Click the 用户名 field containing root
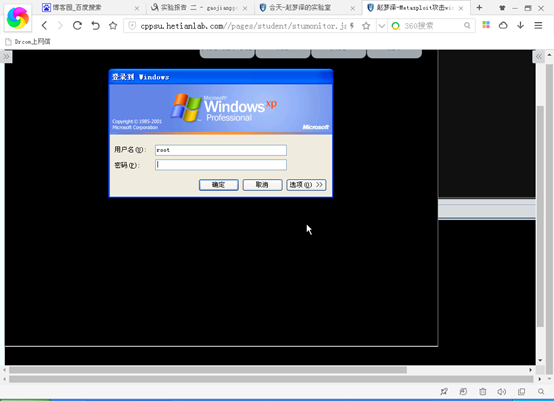Screen dimensions: 554x401 221,150
